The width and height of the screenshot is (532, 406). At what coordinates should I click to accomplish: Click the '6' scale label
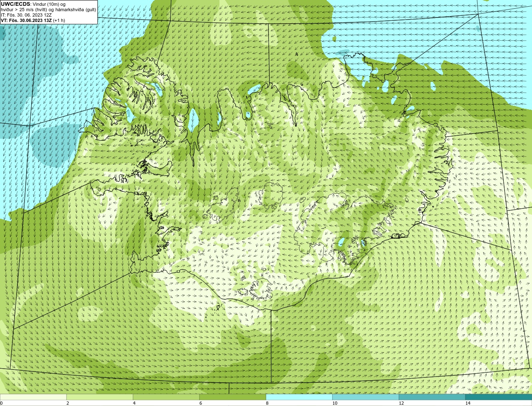click(200, 403)
